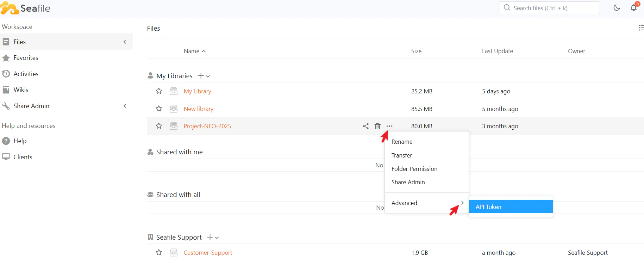The width and height of the screenshot is (644, 259).
Task: Click the My Library icon
Action: pos(174,91)
